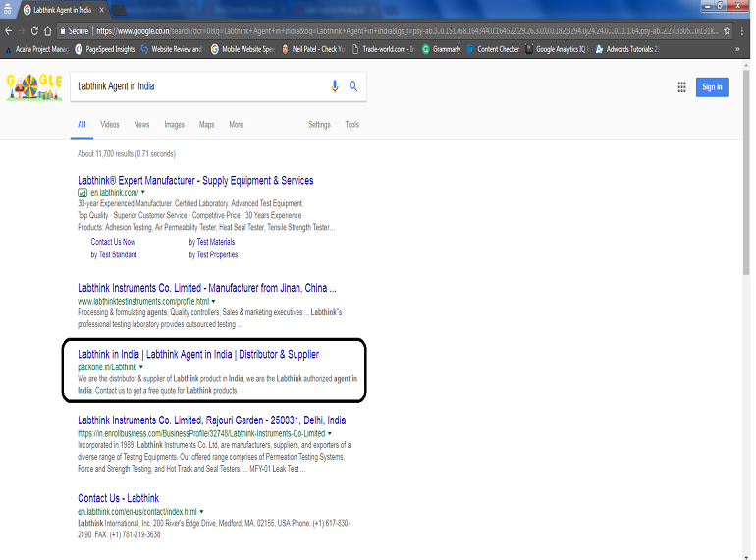Open the Grammarly bookmark
756x560 pixels.
(x=441, y=49)
